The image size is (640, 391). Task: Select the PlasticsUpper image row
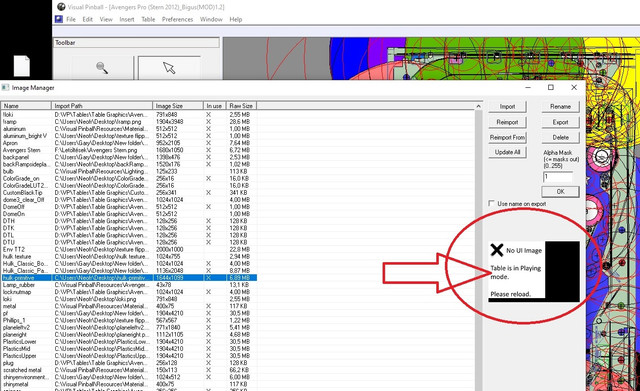[x=129, y=356]
